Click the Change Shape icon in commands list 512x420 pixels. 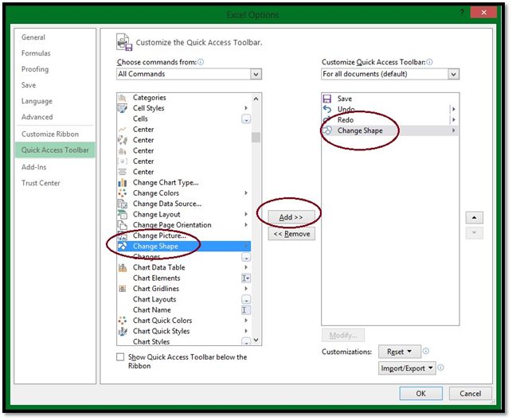click(123, 247)
